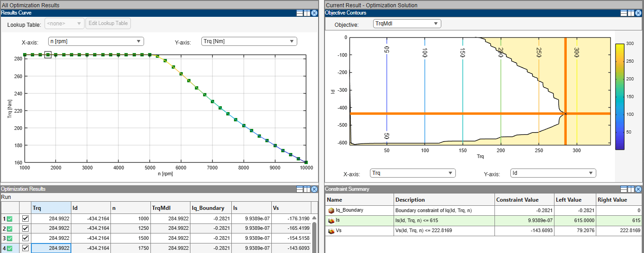Viewport: 644px width, 253px height.
Task: Click the Edit Lookup Table button
Action: pos(108,23)
